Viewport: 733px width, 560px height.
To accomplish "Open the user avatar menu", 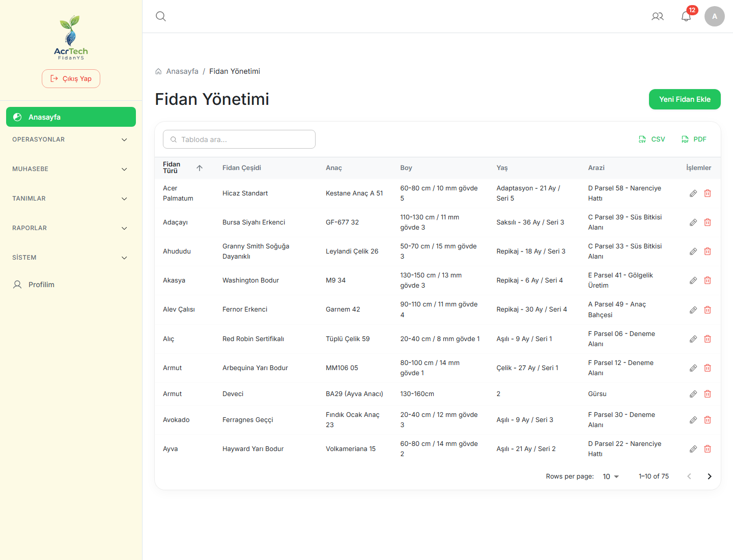I will click(x=715, y=16).
